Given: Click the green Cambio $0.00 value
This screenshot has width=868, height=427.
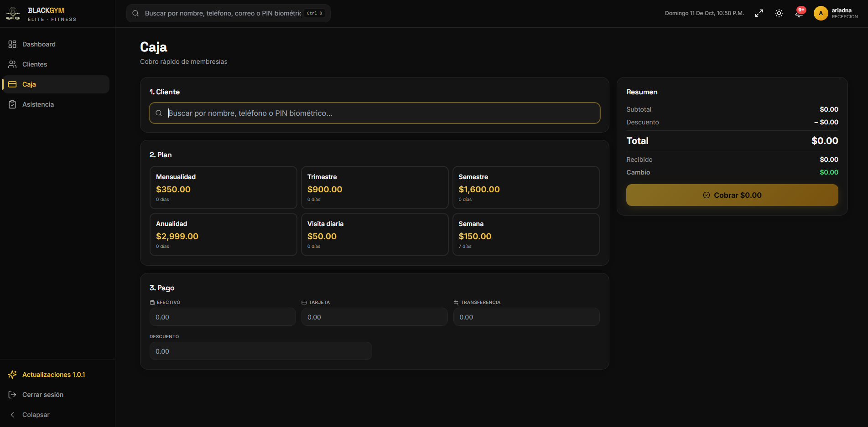Looking at the screenshot, I should (829, 172).
